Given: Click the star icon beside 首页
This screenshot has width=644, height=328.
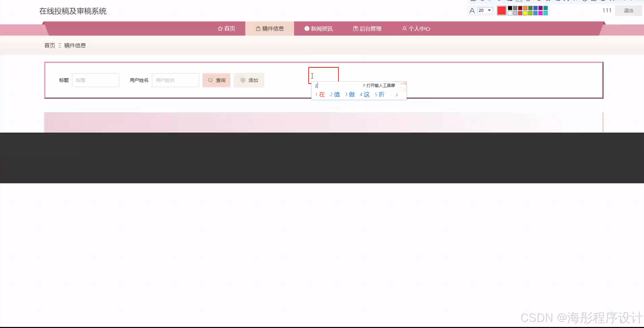Looking at the screenshot, I should 220,29.
